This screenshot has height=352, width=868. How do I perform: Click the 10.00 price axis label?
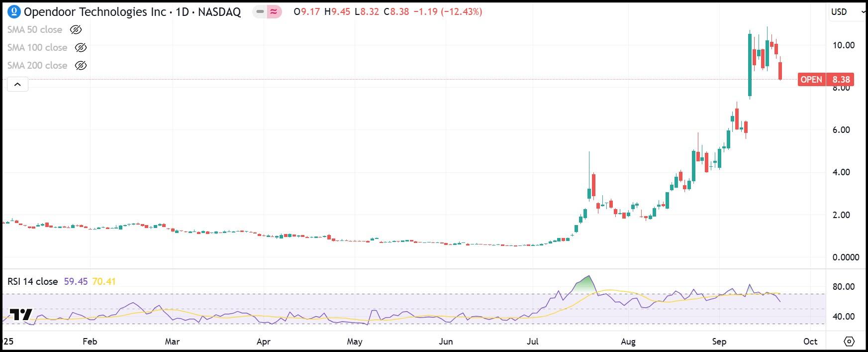(x=844, y=45)
